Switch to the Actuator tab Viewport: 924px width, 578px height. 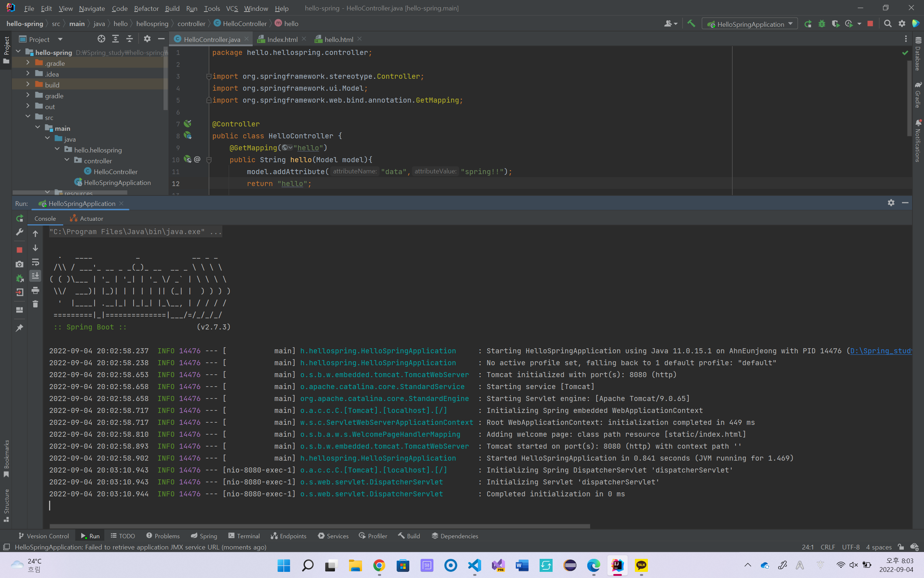click(x=87, y=218)
